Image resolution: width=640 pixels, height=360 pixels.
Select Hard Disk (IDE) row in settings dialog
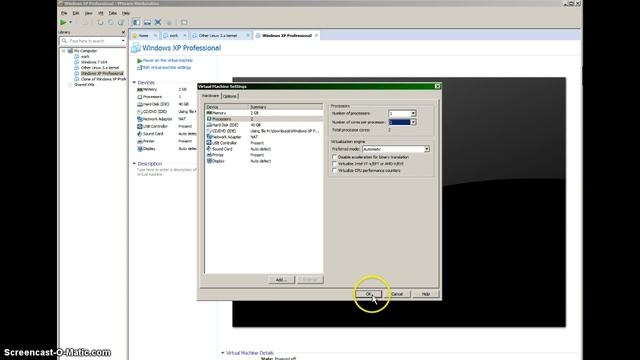point(264,125)
